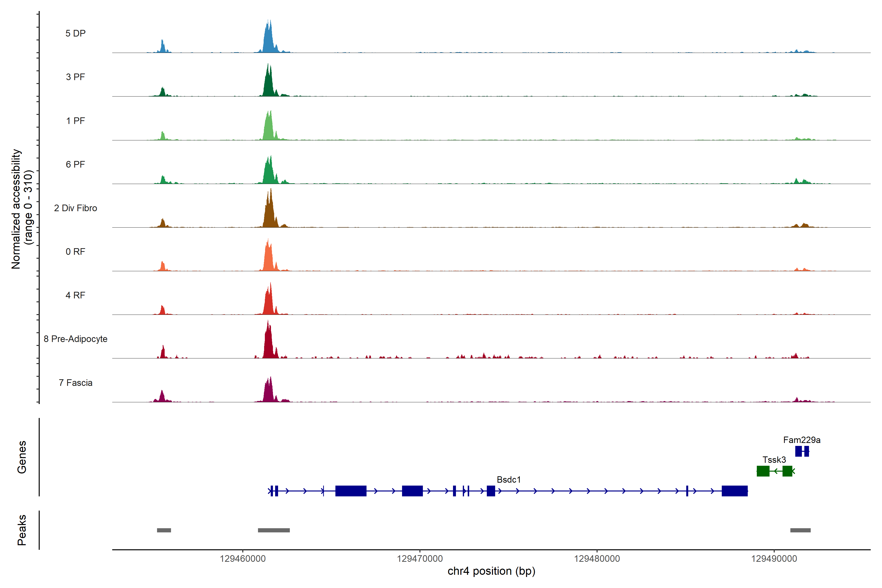
Task: Click the chr4 position (bp) axis title
Action: 491,571
